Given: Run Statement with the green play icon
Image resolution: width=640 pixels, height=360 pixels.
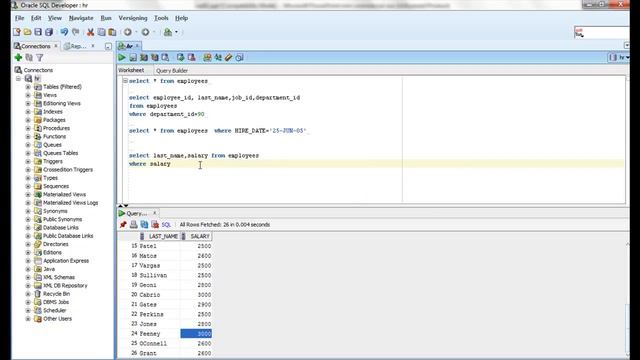Looking at the screenshot, I should [x=122, y=58].
